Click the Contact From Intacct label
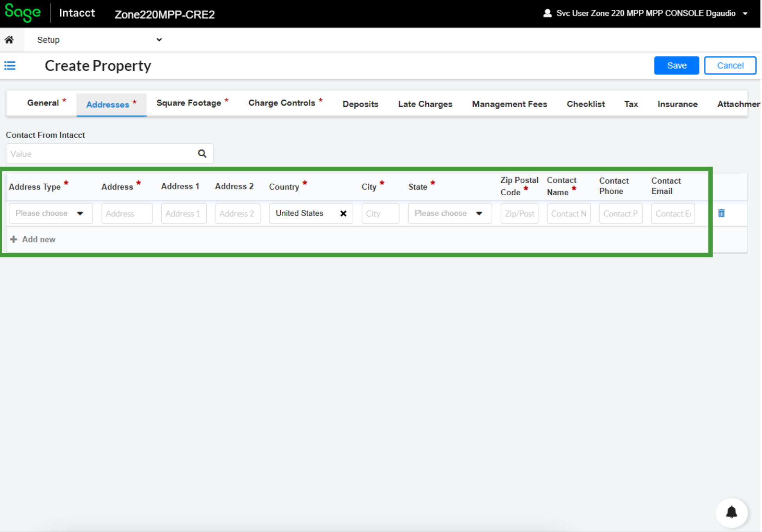This screenshot has height=532, width=762. point(45,135)
